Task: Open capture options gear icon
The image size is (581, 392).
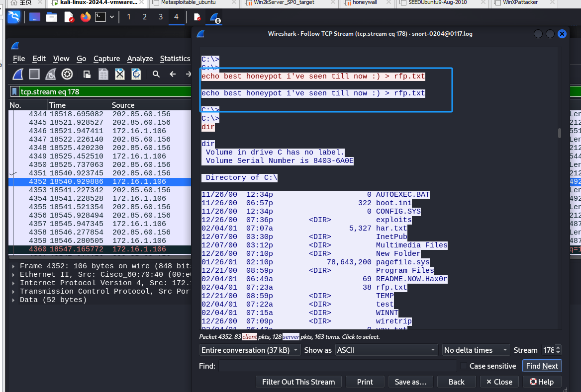Action: click(x=67, y=75)
